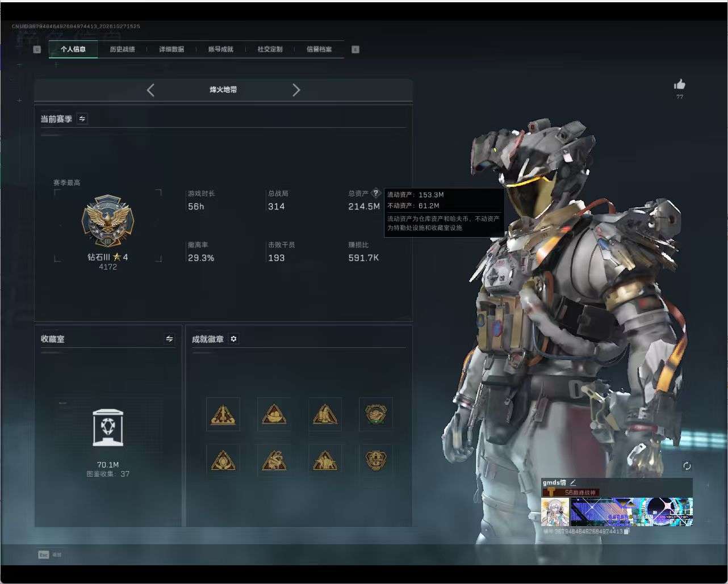Click the E key hint after the tabs
The image size is (728, 584).
pos(355,49)
